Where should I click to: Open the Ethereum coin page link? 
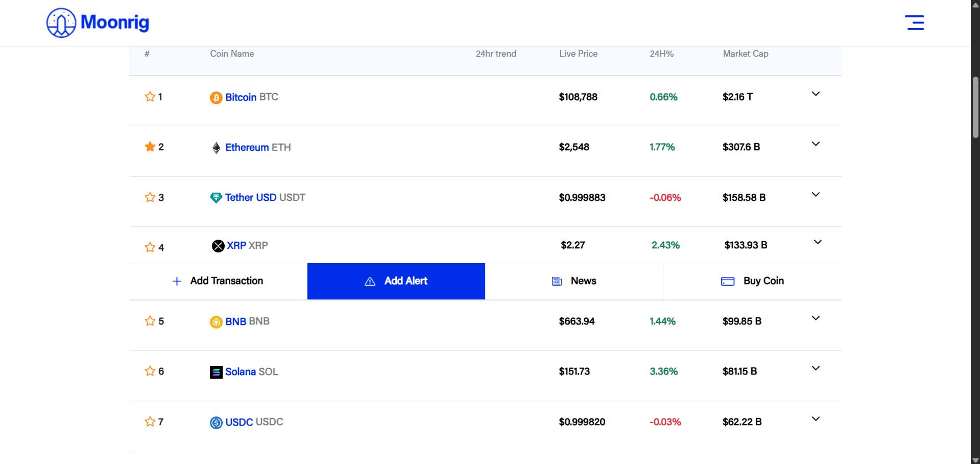click(247, 147)
